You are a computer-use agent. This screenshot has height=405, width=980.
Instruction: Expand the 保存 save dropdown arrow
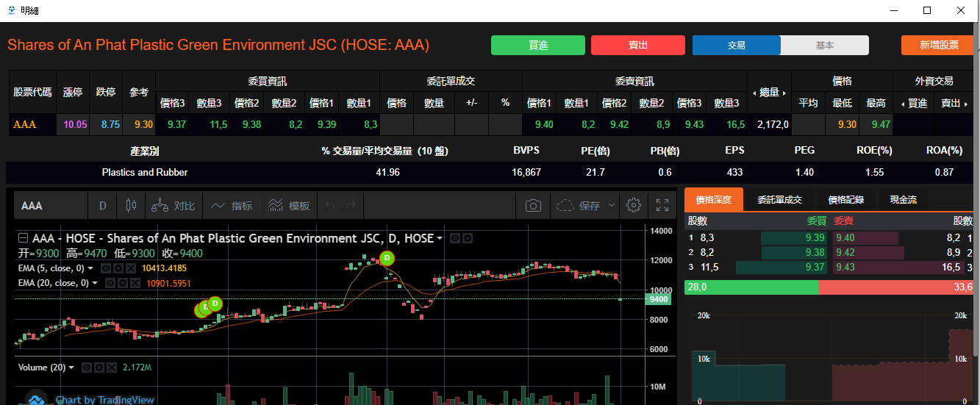(612, 207)
